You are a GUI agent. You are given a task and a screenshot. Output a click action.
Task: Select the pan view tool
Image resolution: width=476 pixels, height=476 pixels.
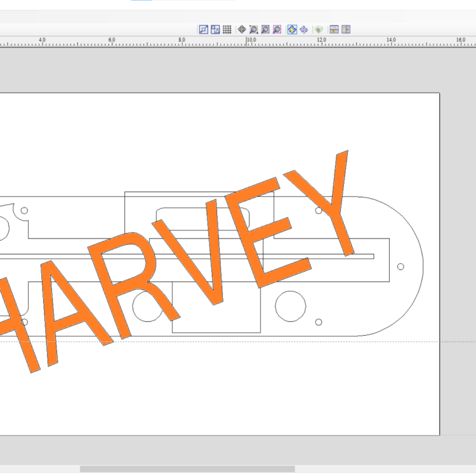pos(242,29)
